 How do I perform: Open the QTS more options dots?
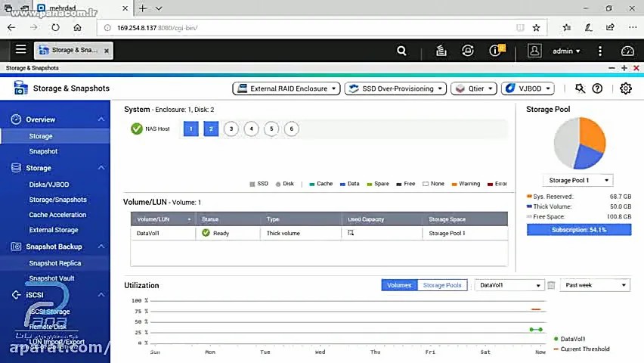(600, 51)
